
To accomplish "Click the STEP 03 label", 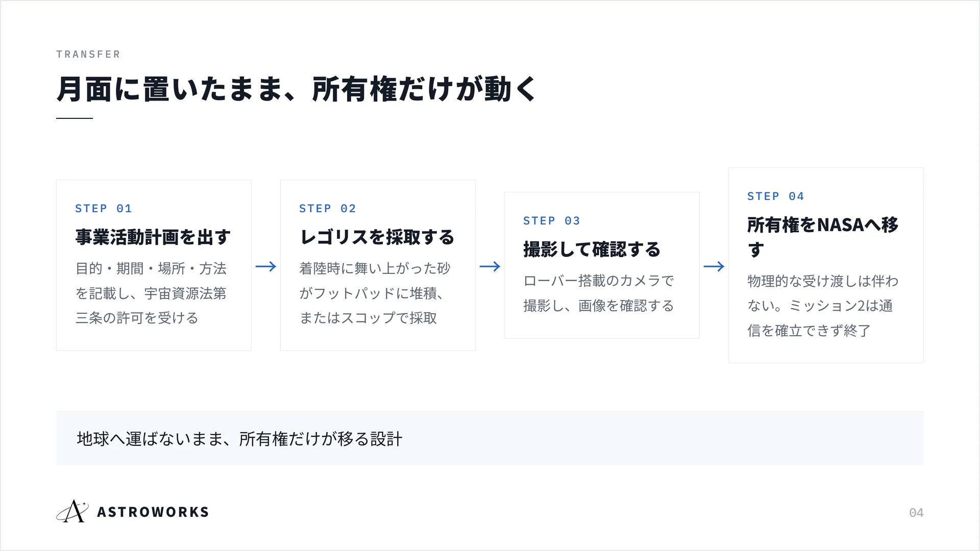I will [552, 221].
